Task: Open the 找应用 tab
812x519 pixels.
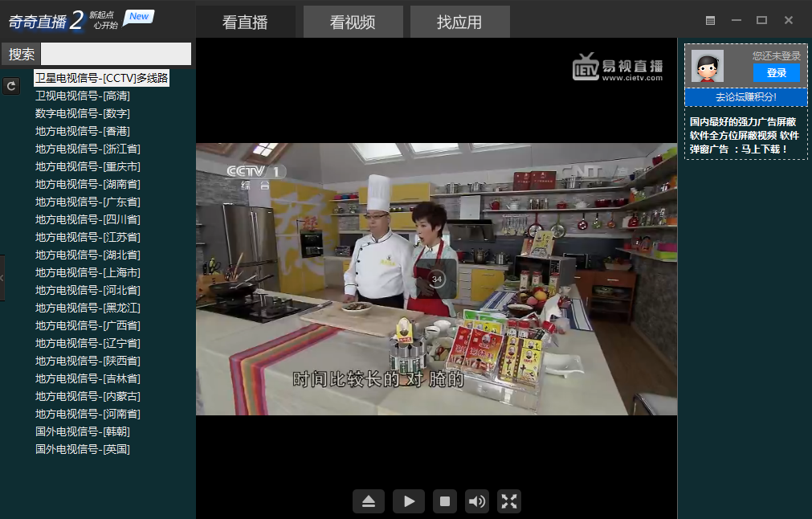Action: (x=460, y=22)
